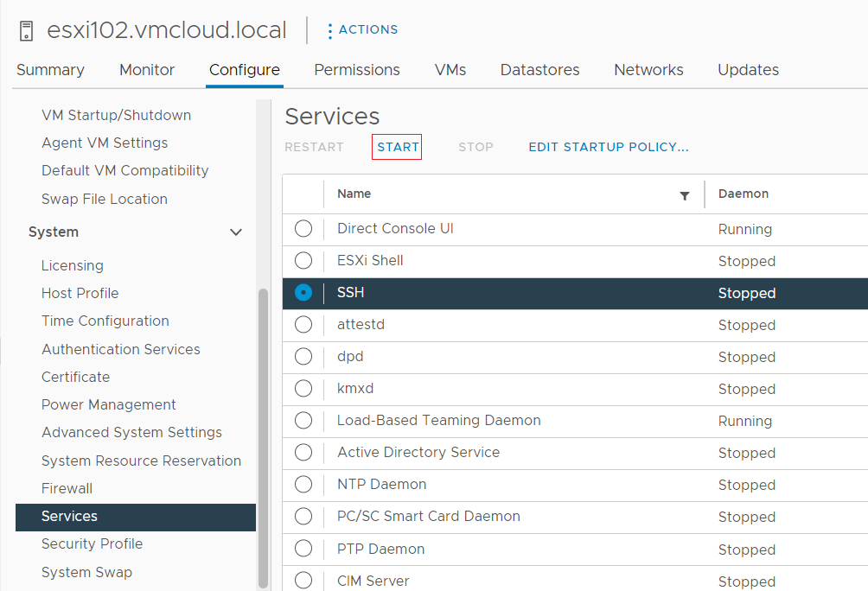868x591 pixels.
Task: Select the attestd service radio button
Action: [x=303, y=325]
